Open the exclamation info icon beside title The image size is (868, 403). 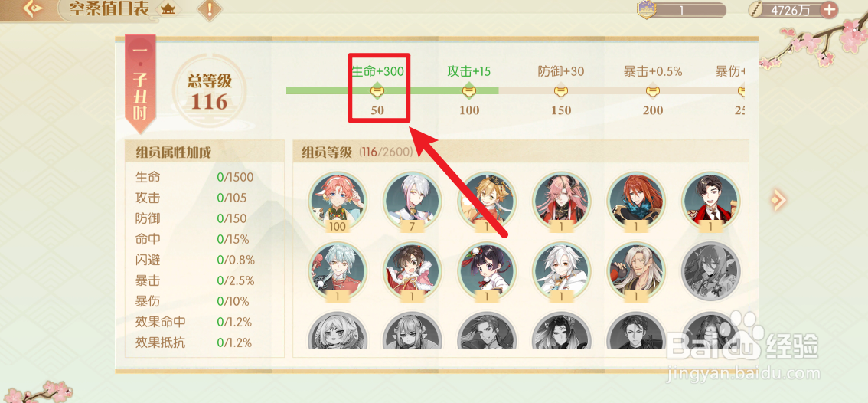pos(210,9)
